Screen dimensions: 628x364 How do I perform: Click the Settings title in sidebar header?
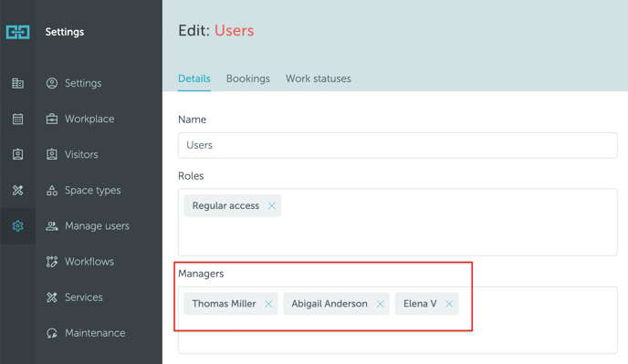pos(65,32)
